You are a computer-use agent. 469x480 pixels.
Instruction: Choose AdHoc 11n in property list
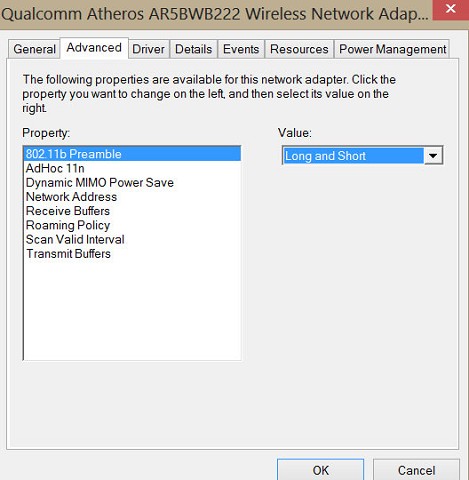pos(132,168)
